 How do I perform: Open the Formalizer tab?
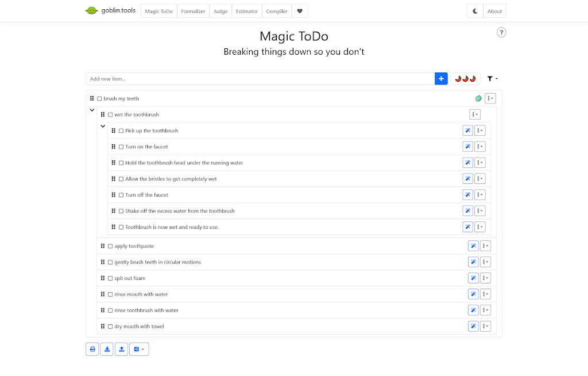tap(193, 11)
